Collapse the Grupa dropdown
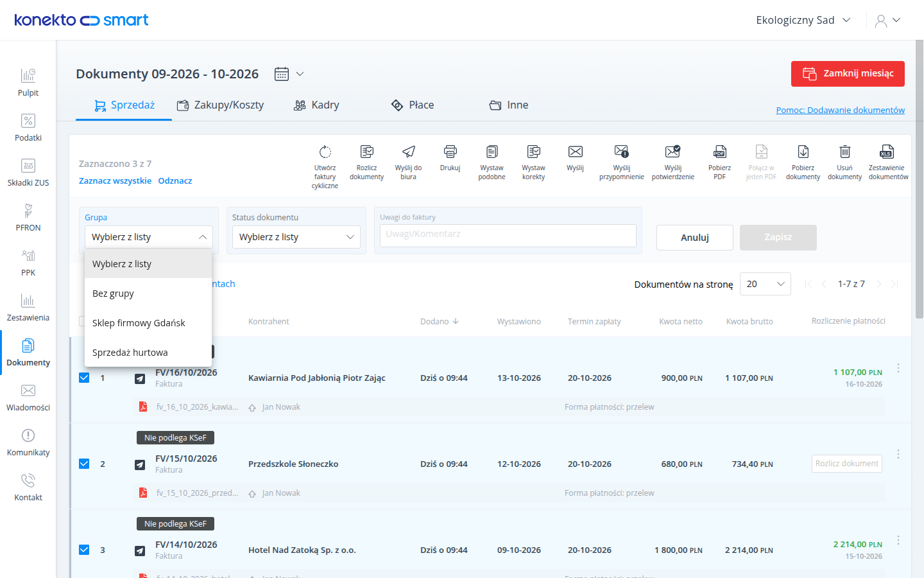Image resolution: width=924 pixels, height=578 pixels. (149, 237)
